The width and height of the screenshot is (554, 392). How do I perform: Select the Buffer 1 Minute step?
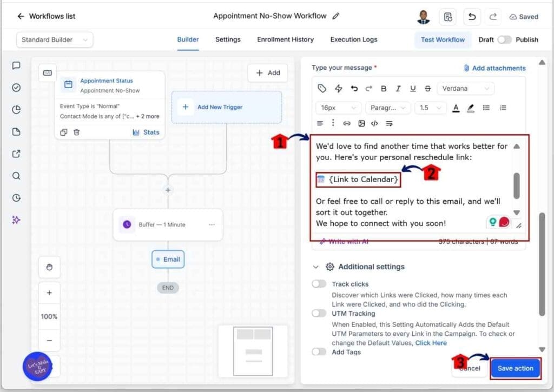click(x=168, y=224)
